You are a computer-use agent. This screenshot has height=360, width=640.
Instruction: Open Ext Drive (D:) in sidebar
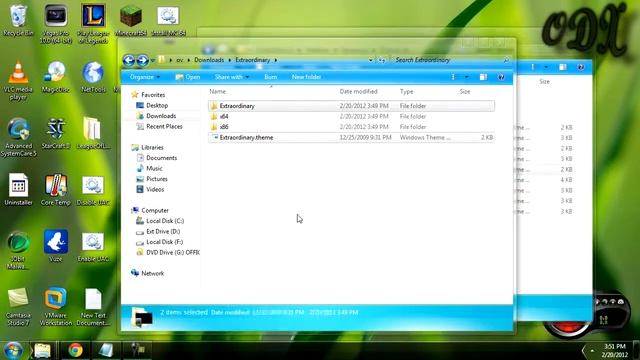click(x=158, y=231)
